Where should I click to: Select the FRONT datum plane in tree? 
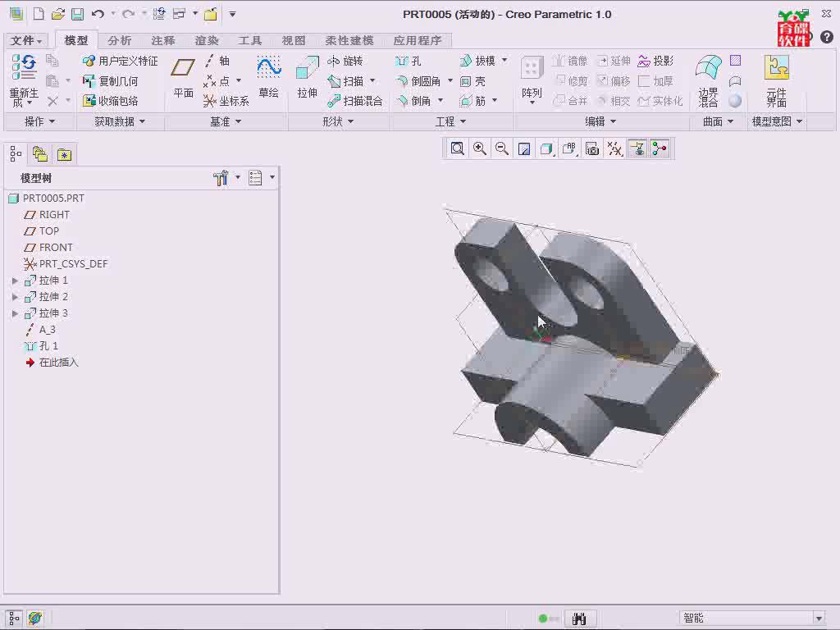tap(48, 248)
